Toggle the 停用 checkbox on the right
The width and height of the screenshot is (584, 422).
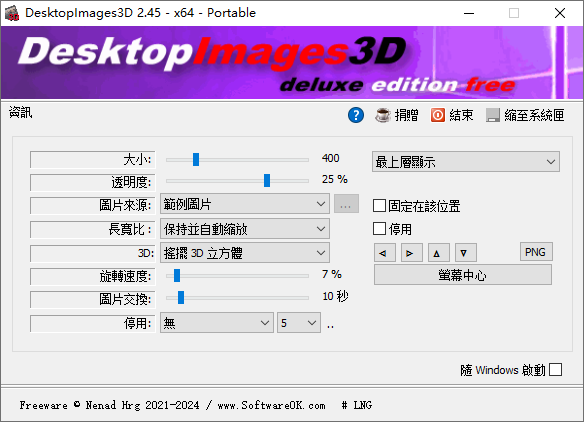pos(379,229)
